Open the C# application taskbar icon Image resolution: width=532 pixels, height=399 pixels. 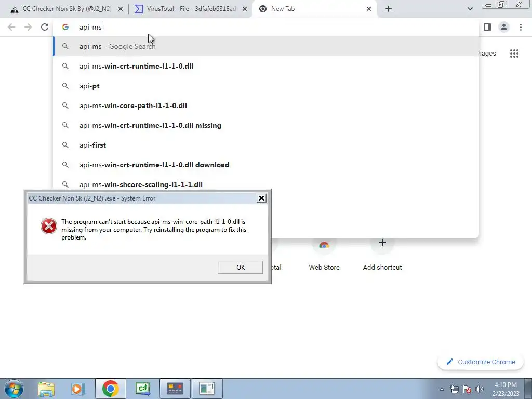pyautogui.click(x=143, y=389)
